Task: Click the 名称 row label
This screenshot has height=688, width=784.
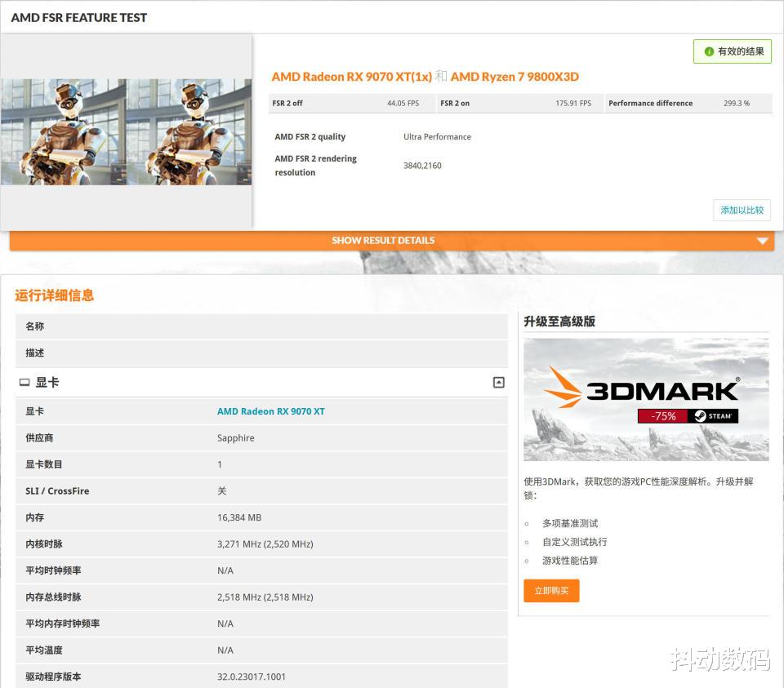Action: pos(34,326)
